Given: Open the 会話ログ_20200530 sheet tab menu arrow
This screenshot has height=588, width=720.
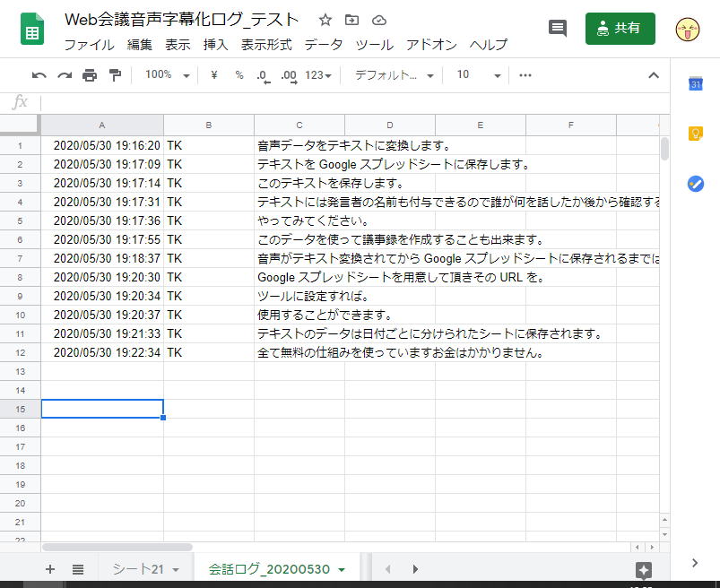Looking at the screenshot, I should pyautogui.click(x=341, y=569).
